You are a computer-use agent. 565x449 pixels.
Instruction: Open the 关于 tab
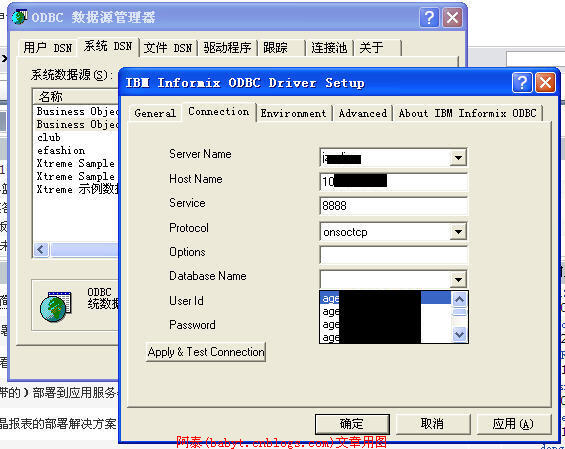(378, 48)
